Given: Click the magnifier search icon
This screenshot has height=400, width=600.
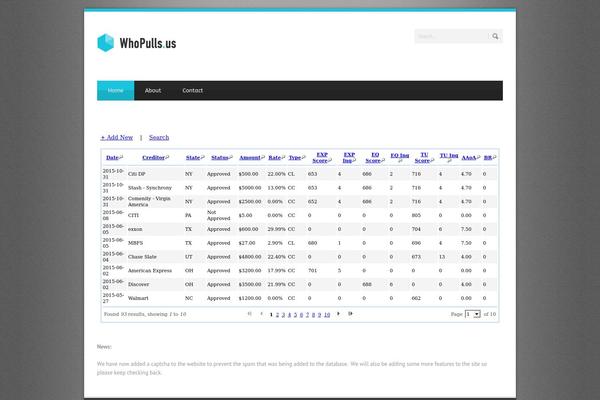Looking at the screenshot, I should (495, 36).
